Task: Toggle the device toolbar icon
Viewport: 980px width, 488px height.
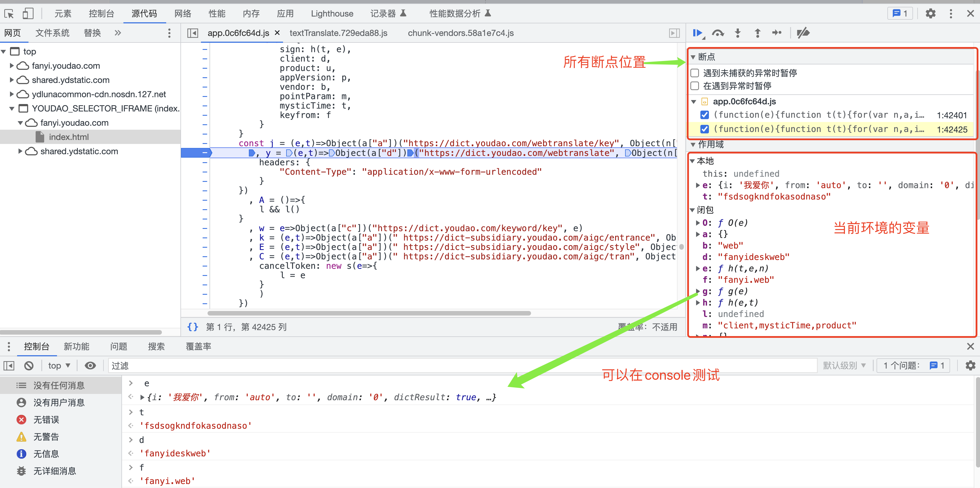Action: [28, 14]
